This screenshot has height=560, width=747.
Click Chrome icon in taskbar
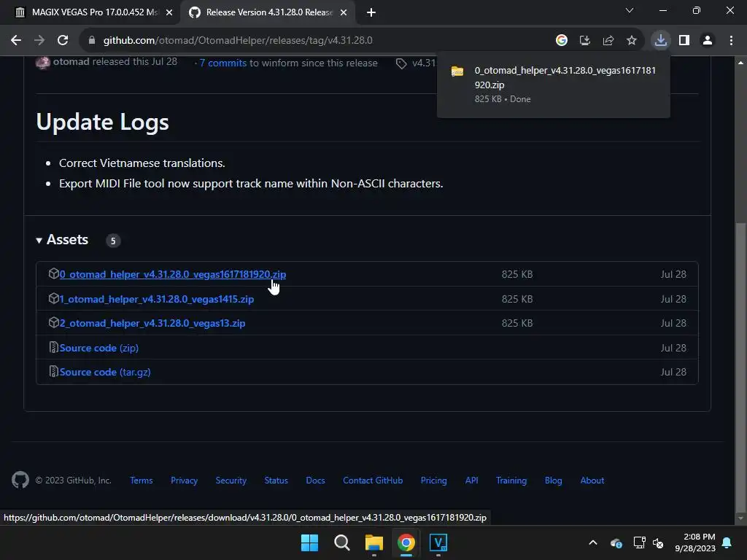[x=406, y=542]
